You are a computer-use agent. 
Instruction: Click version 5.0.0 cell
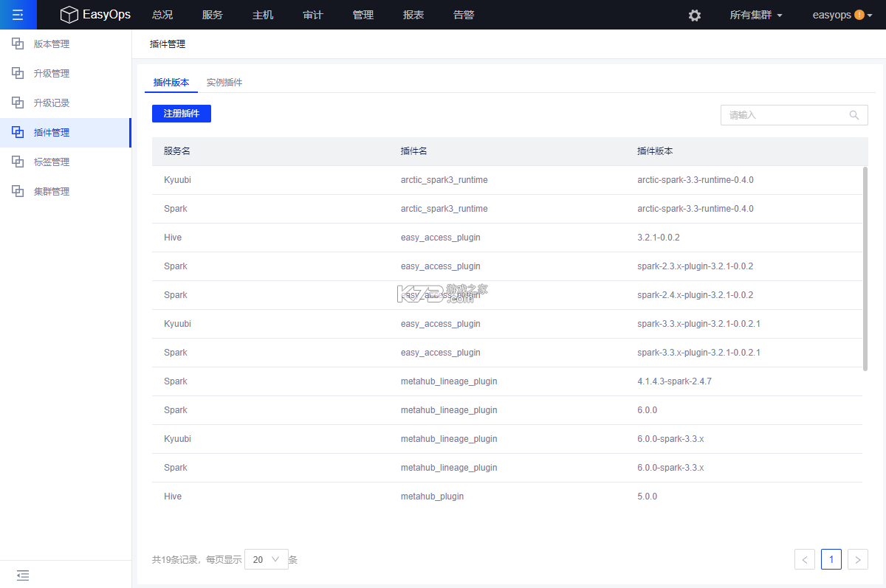click(x=647, y=497)
